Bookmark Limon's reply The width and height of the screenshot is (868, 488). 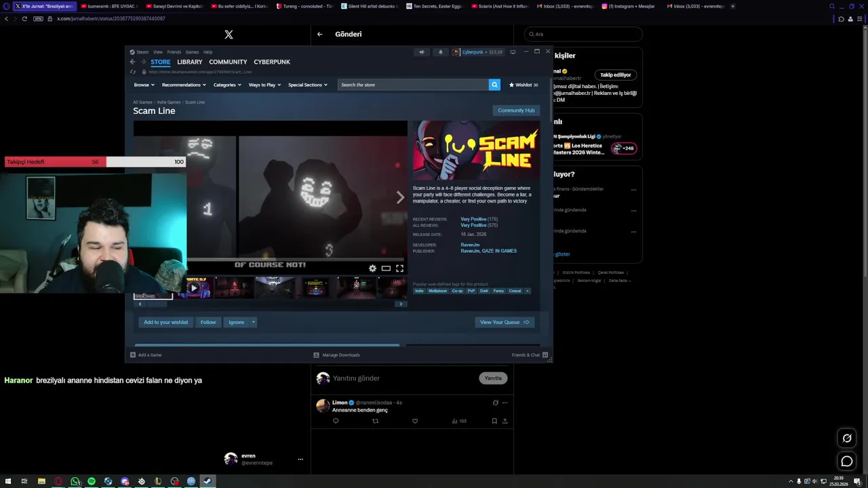pos(494,421)
